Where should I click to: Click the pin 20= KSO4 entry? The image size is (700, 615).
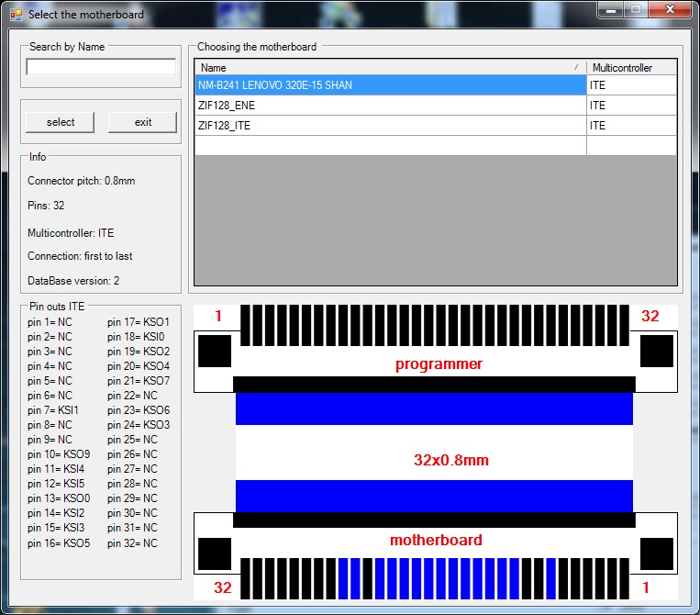(x=139, y=366)
